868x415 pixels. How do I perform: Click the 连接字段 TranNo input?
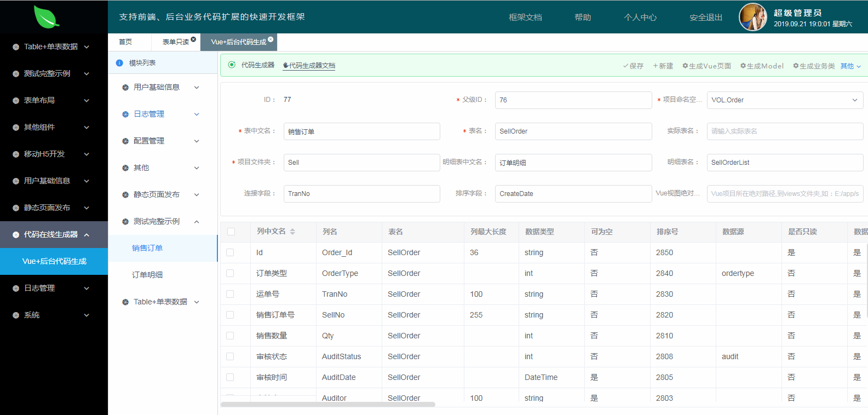pos(361,194)
